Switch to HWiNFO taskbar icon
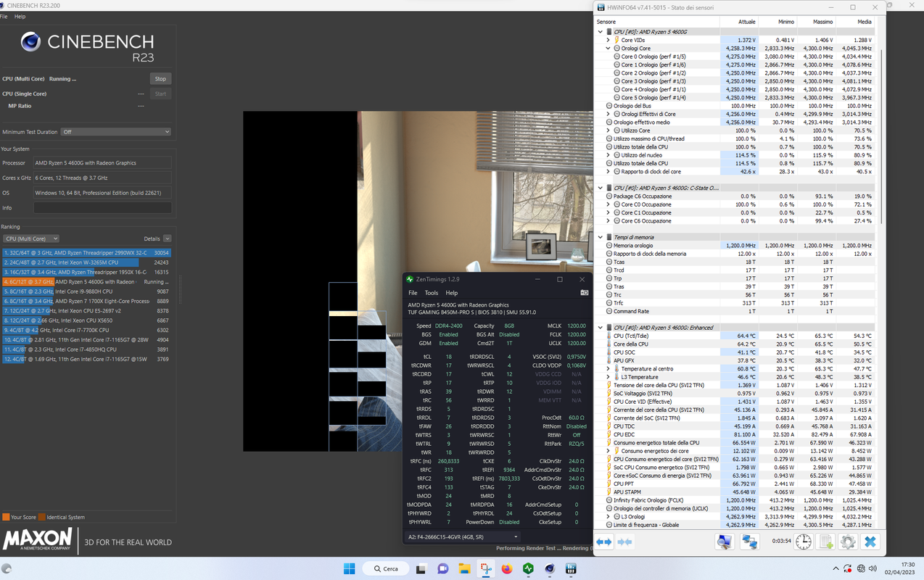Screen dimensions: 924x580 (571, 568)
